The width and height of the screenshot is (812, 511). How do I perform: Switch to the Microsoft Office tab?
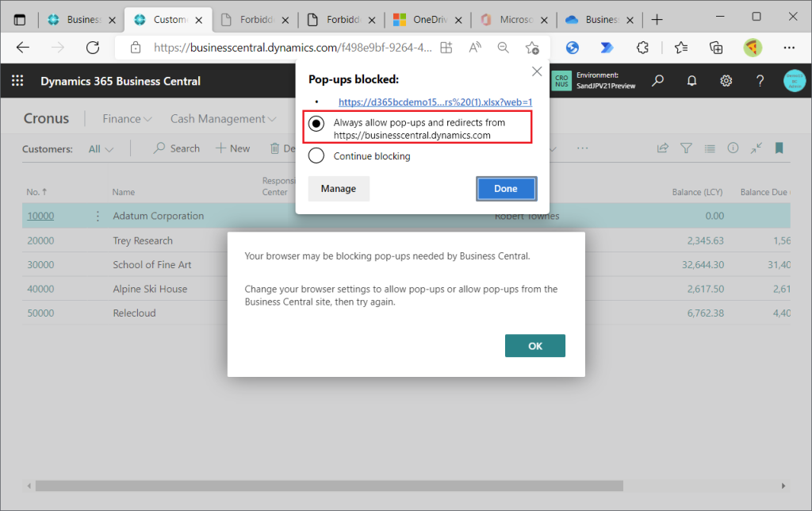tap(515, 20)
